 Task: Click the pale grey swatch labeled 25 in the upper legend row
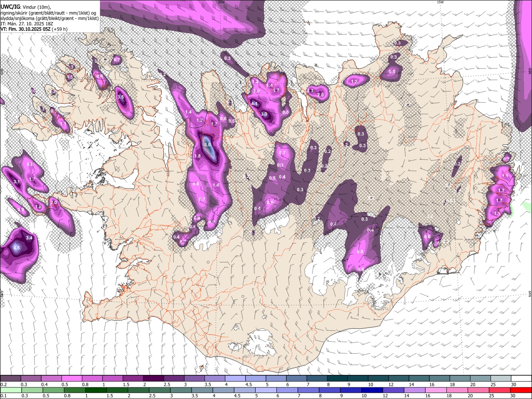501,379
